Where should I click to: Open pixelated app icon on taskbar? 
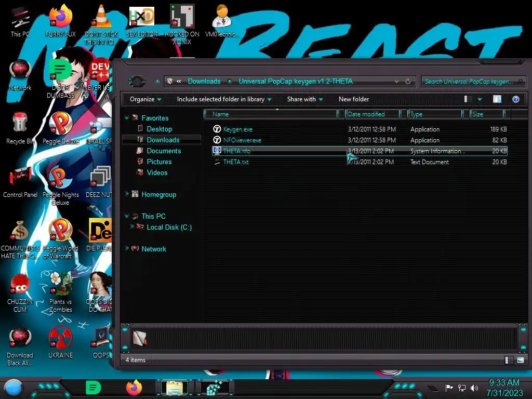(x=215, y=388)
